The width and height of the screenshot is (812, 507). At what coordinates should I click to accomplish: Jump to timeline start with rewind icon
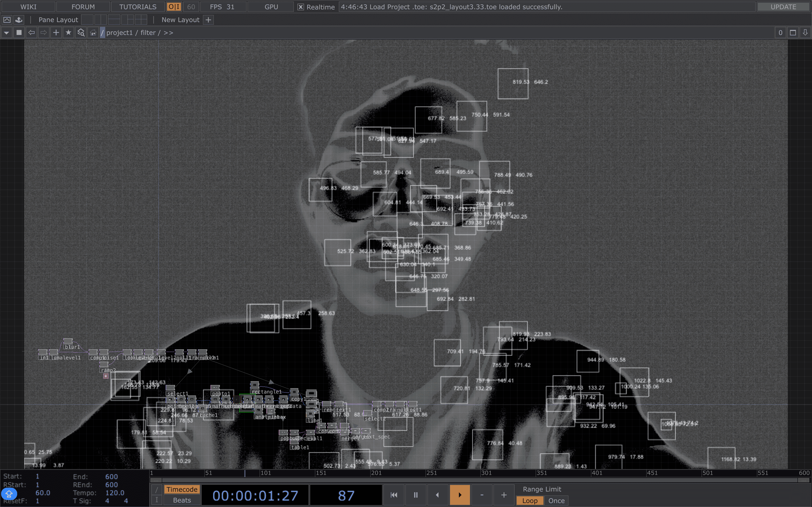[x=394, y=495]
